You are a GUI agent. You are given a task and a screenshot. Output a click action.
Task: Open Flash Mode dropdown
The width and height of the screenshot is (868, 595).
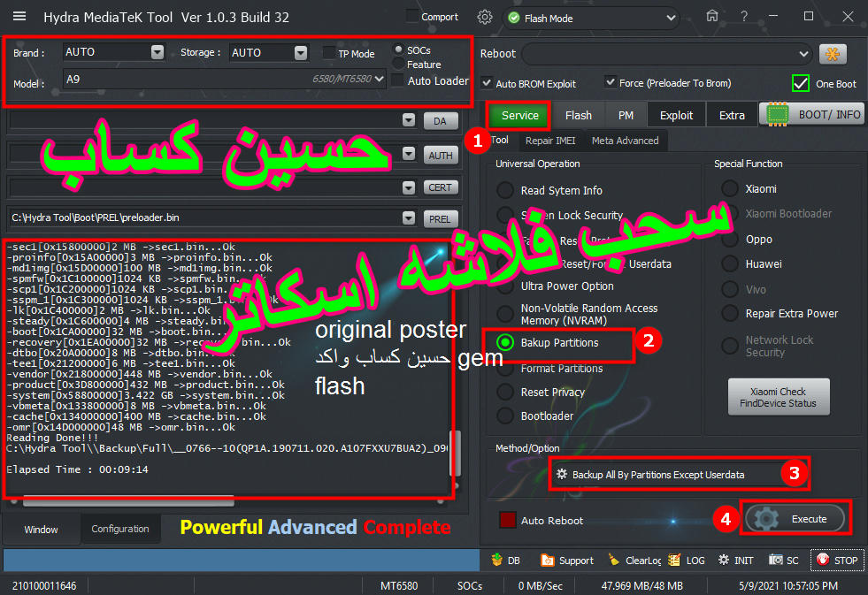click(671, 19)
